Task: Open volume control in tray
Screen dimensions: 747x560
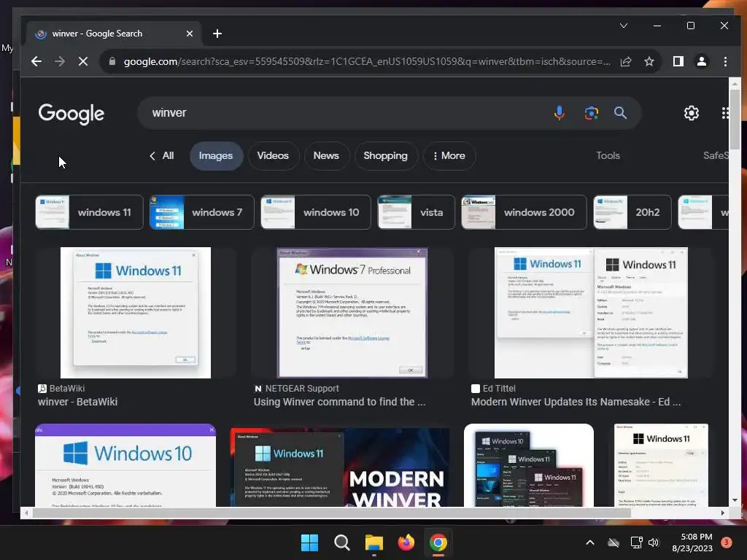Action: click(654, 542)
